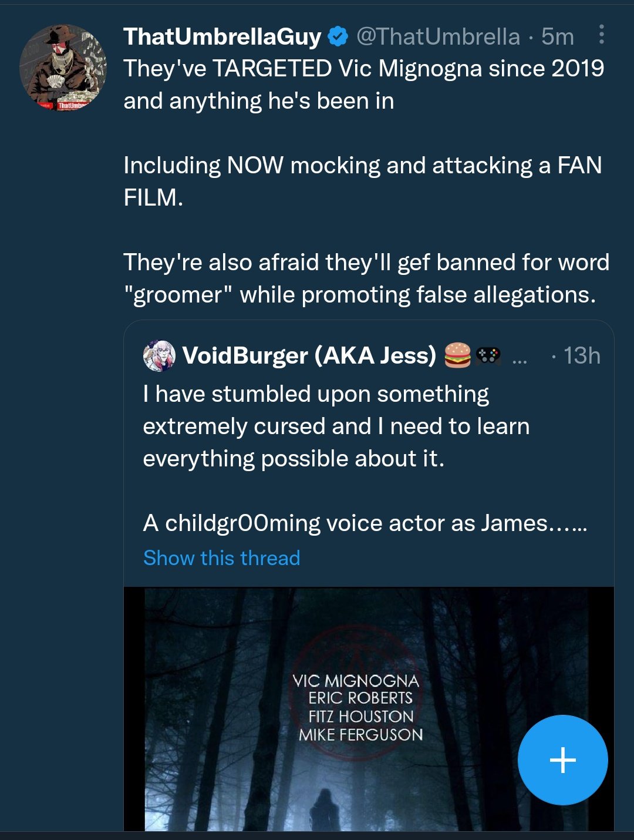Tap the burger emoji in VoidBurger's name
Viewport: 634px width, 840px height.
coord(457,355)
